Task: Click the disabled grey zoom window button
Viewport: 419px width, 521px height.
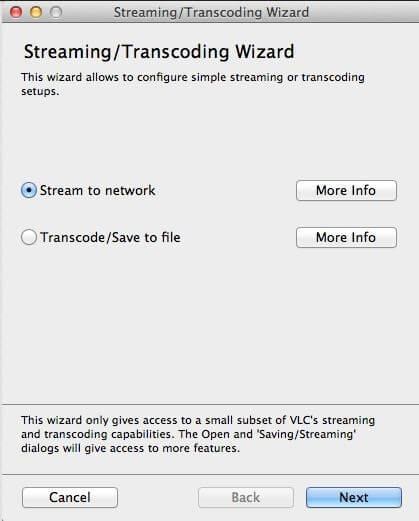Action: 56,12
